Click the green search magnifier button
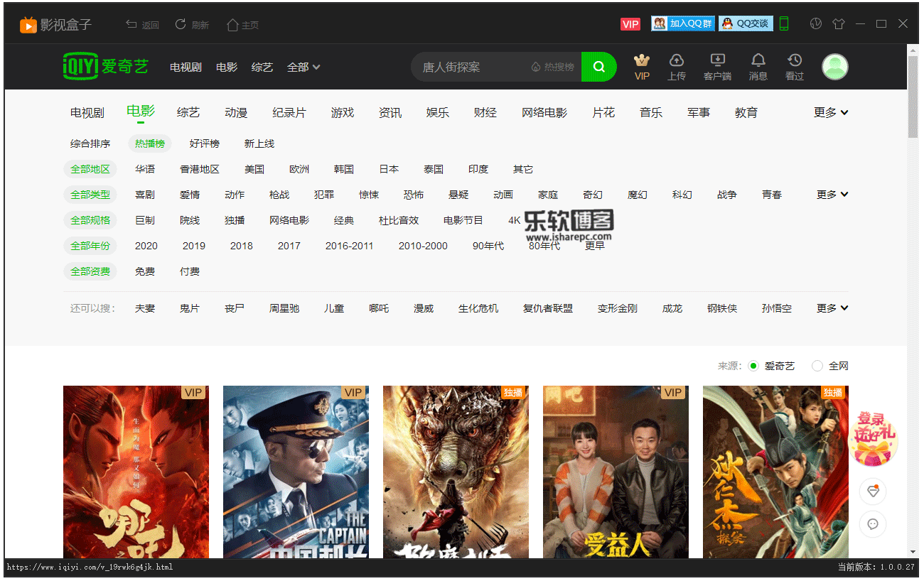This screenshot has width=924, height=581. pos(599,67)
